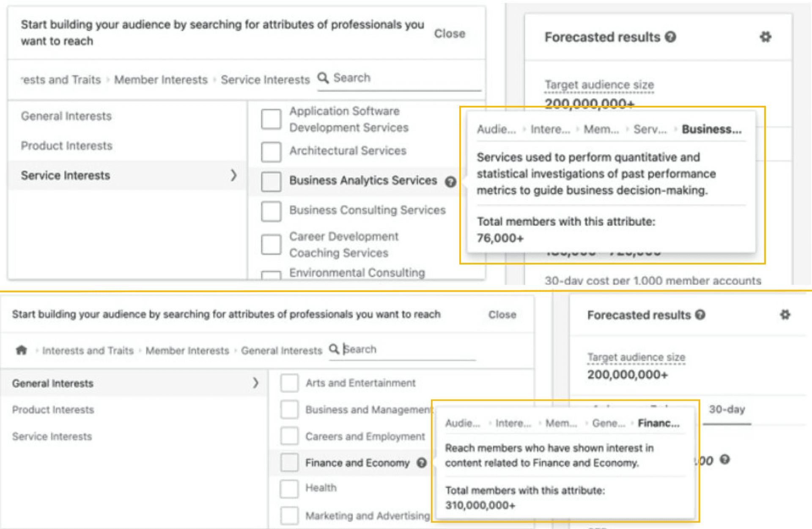Click help icon next to bottom Forecasted results
Image resolution: width=812 pixels, height=529 pixels.
click(700, 315)
